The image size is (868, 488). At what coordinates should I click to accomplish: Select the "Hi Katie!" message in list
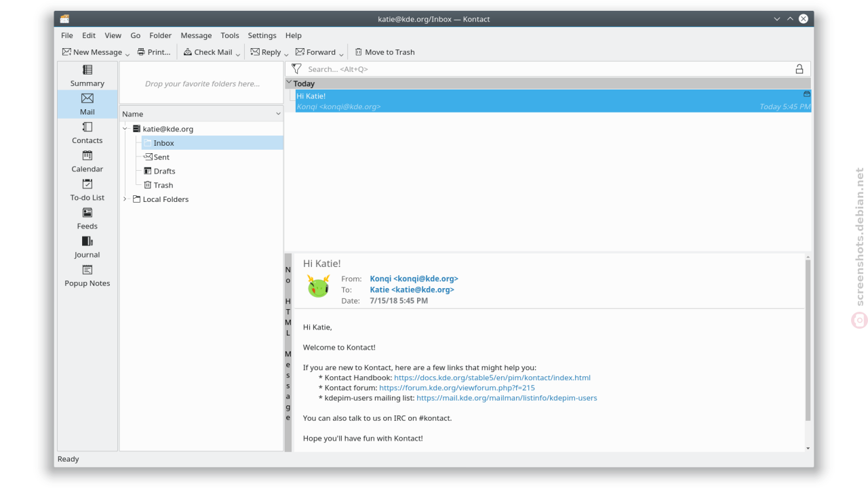point(553,101)
